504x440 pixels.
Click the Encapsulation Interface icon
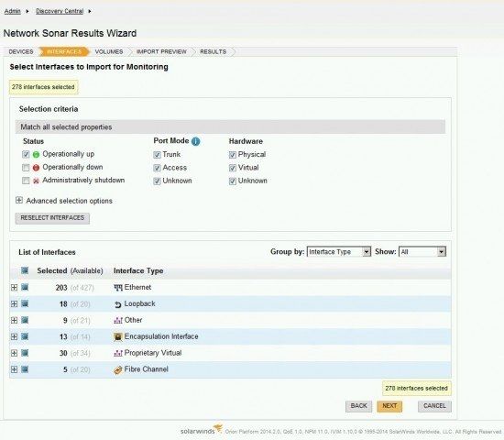click(x=118, y=336)
